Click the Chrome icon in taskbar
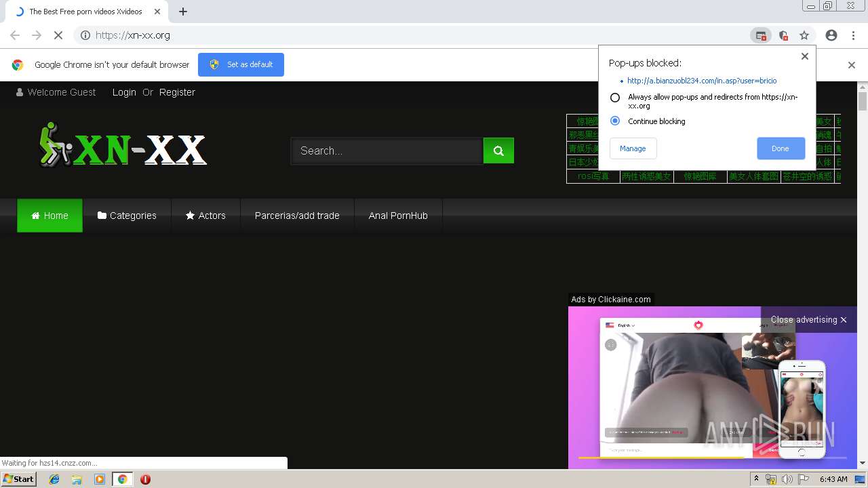Image resolution: width=868 pixels, height=488 pixels. [123, 479]
